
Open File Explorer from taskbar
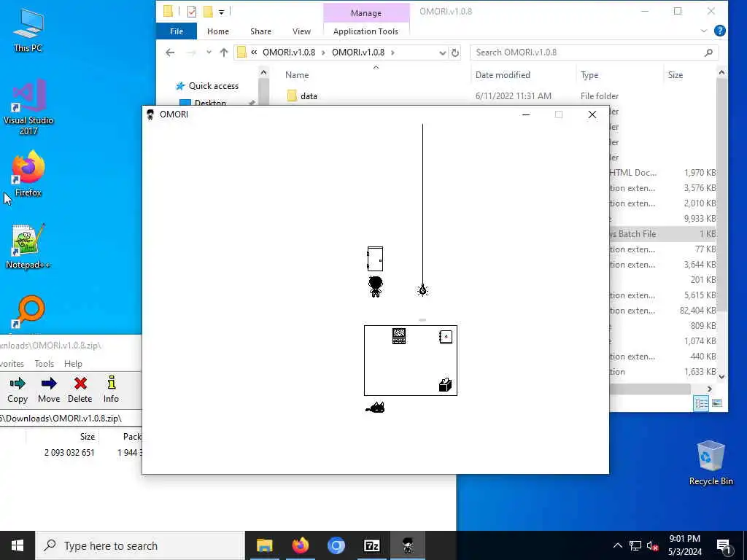coord(264,545)
